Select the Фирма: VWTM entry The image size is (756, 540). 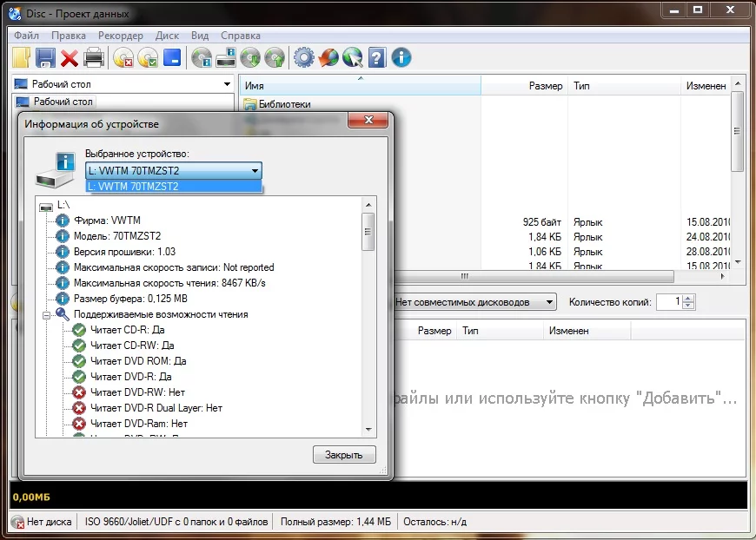coord(107,221)
